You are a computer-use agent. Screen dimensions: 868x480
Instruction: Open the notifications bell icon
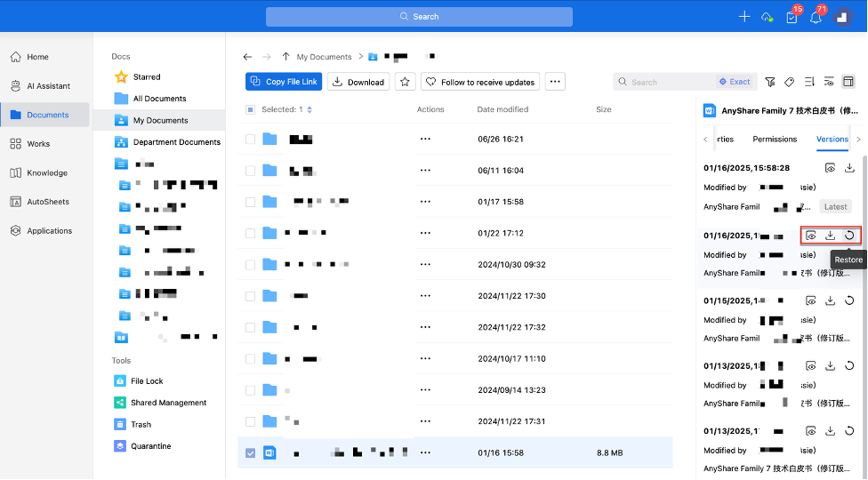[816, 17]
